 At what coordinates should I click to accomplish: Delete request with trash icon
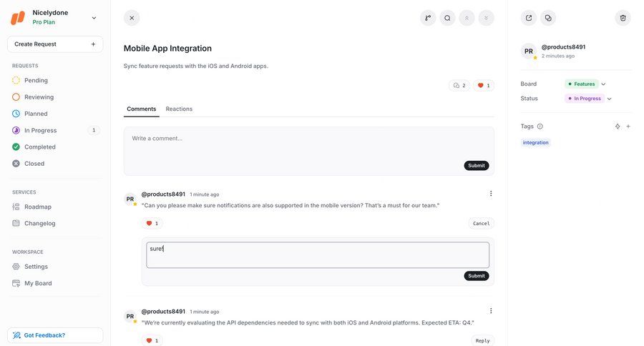pos(623,18)
